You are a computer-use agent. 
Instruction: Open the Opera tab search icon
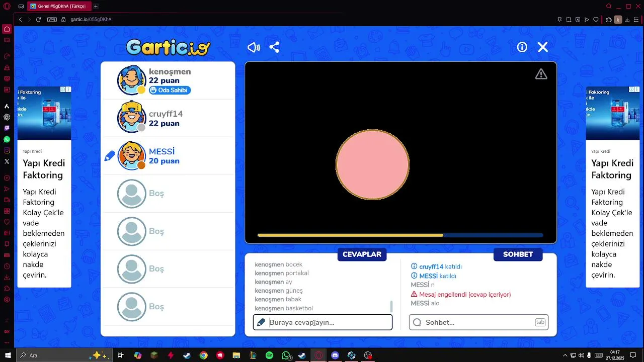609,7
